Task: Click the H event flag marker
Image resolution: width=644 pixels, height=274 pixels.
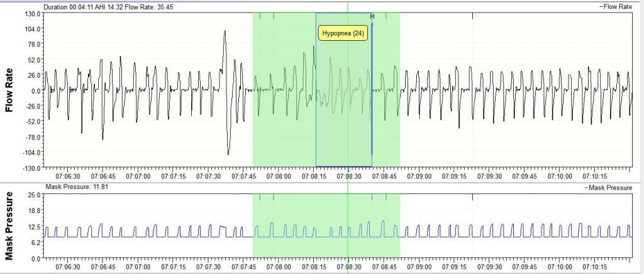Action: [x=372, y=16]
